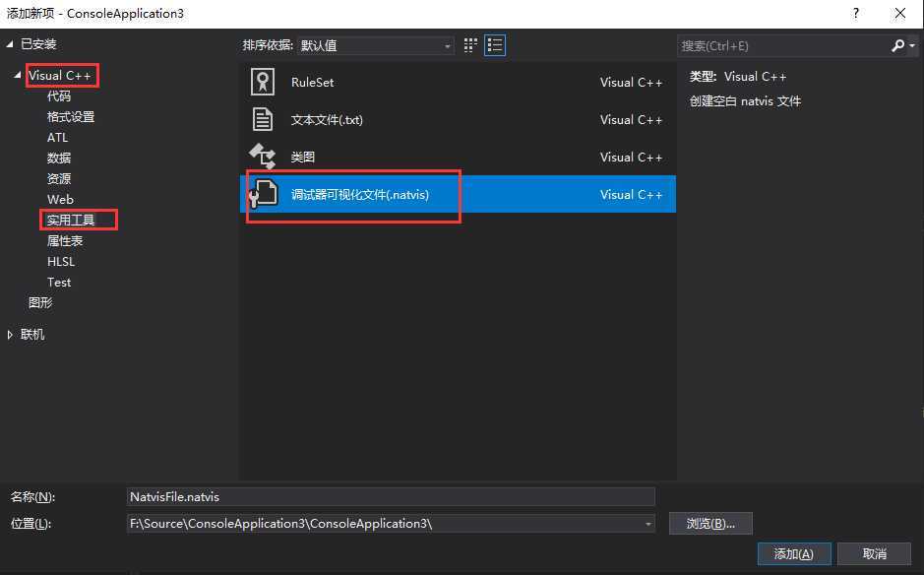Click the search magnifier icon
This screenshot has height=575, width=924.
(x=897, y=45)
